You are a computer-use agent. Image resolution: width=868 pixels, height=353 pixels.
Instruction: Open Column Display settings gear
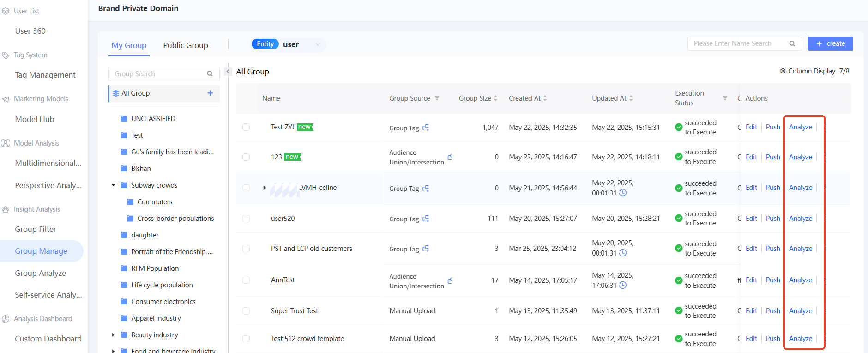[x=783, y=71]
